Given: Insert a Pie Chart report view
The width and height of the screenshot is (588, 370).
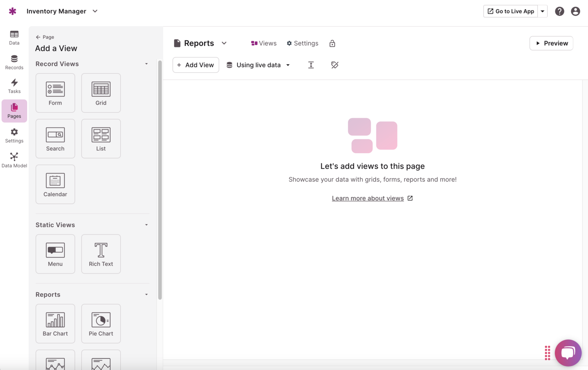Looking at the screenshot, I should click(101, 323).
